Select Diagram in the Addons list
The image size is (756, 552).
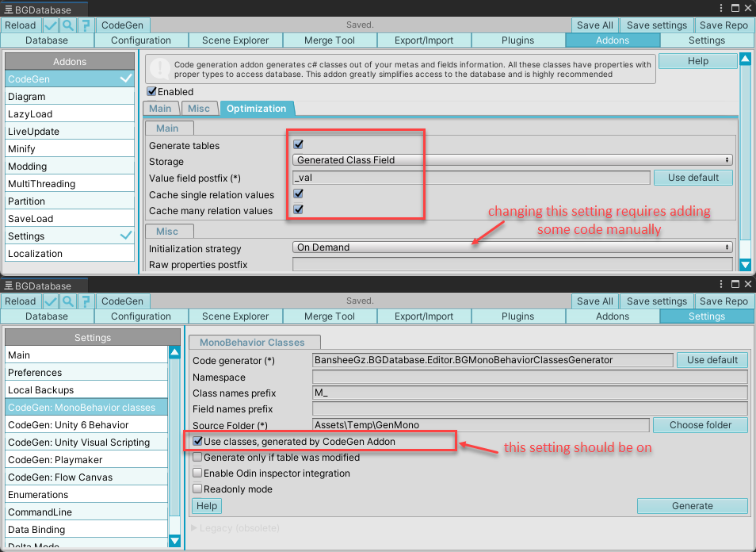70,97
